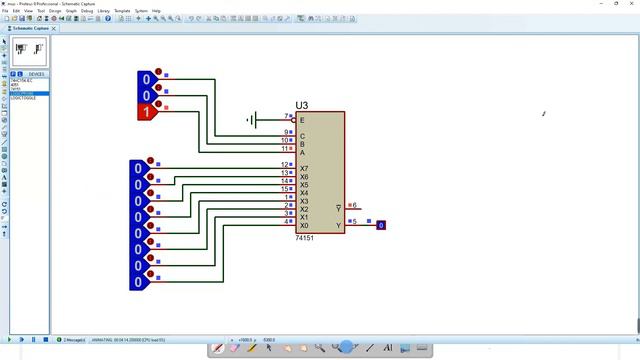Toggle the logic state wired to X7
The height and width of the screenshot is (360, 640).
point(138,168)
